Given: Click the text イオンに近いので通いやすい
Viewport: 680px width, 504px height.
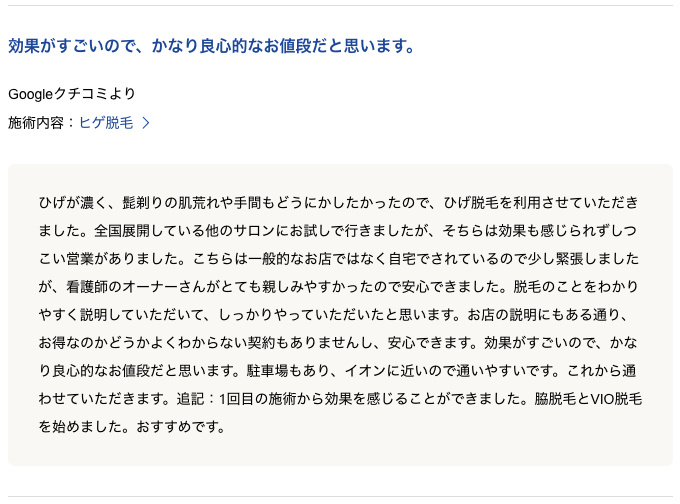Looking at the screenshot, I should click(x=438, y=371).
